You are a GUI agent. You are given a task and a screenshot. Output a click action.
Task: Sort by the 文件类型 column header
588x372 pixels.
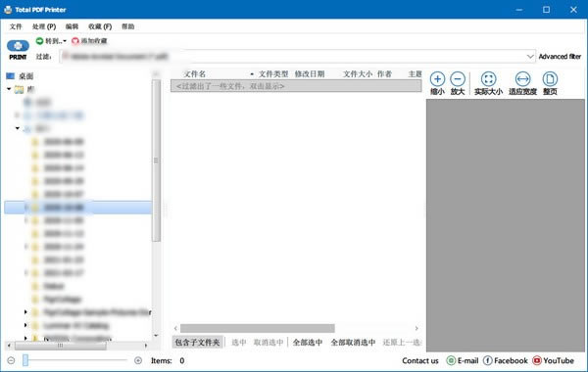point(273,73)
